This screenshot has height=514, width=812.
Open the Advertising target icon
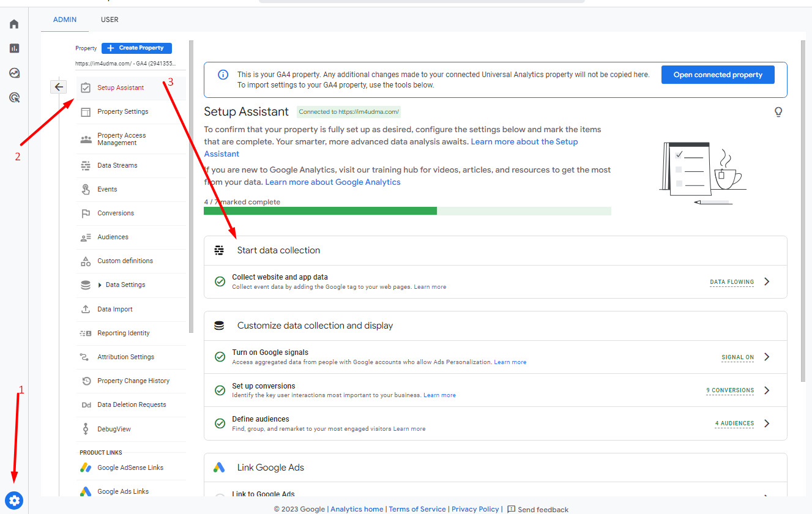14,97
